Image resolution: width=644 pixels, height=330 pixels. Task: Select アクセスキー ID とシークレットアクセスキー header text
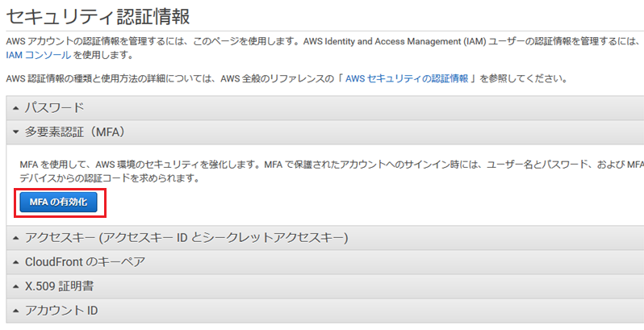tap(186, 238)
